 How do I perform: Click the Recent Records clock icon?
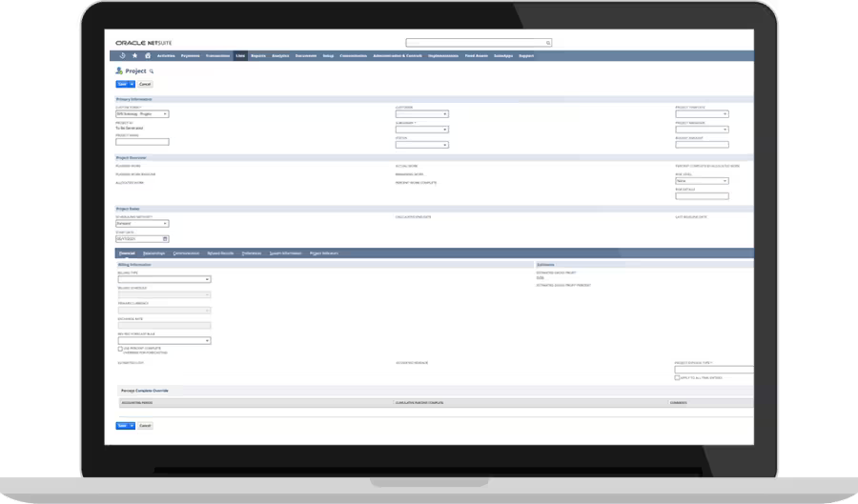[x=121, y=56]
